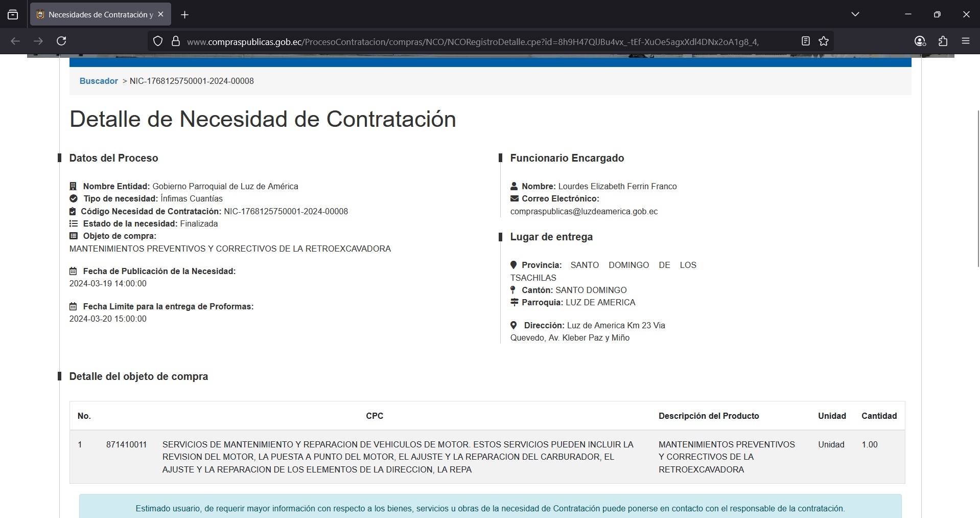Click the deadline date 2024-03-20 15:00:00
The height and width of the screenshot is (518, 980).
coord(108,319)
